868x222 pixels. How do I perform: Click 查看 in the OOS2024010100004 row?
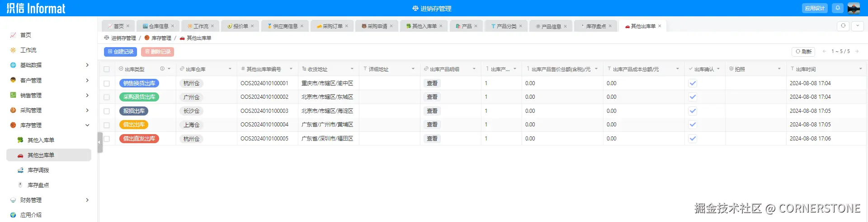point(432,125)
